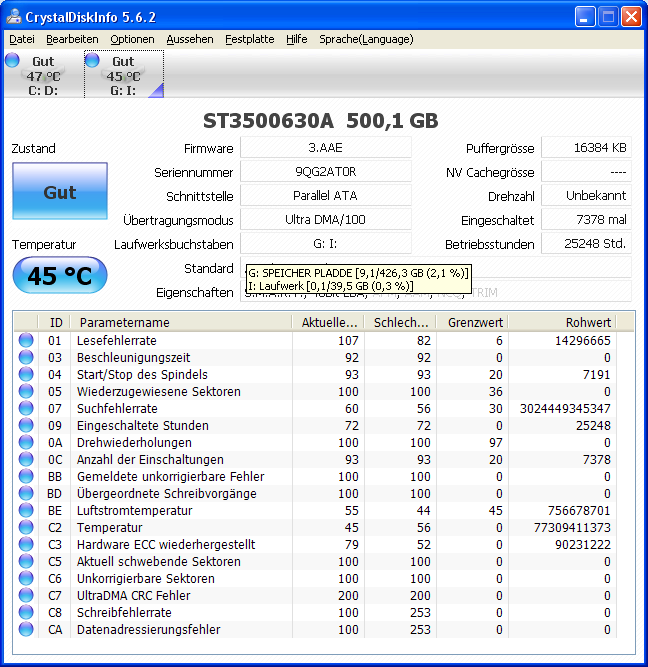Click the Wiederzugewiesene Sektoren threshold 36
Image resolution: width=648 pixels, height=667 pixels.
tap(496, 392)
